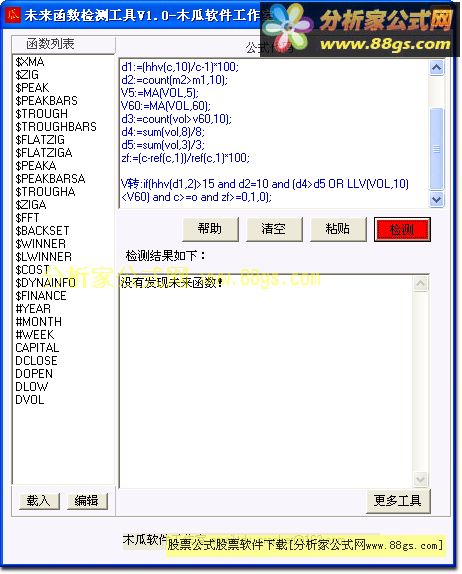Click formula box scroll up arrow
The width and height of the screenshot is (462, 574).
coord(437,68)
